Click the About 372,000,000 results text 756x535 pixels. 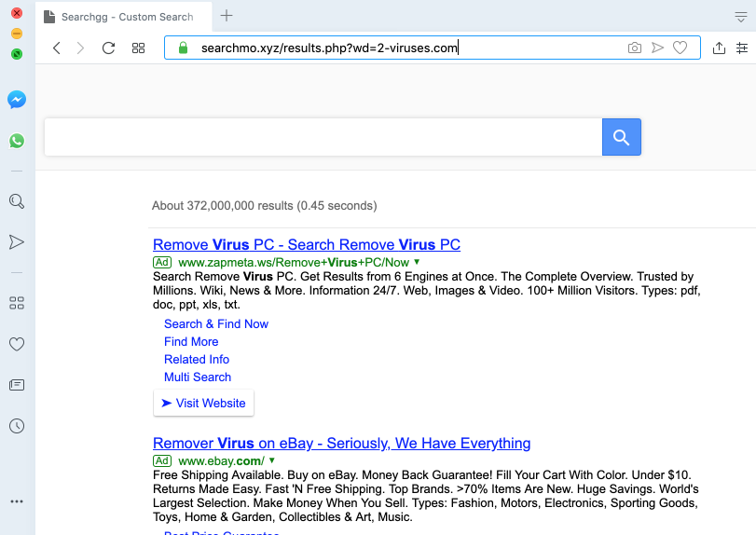(x=264, y=206)
